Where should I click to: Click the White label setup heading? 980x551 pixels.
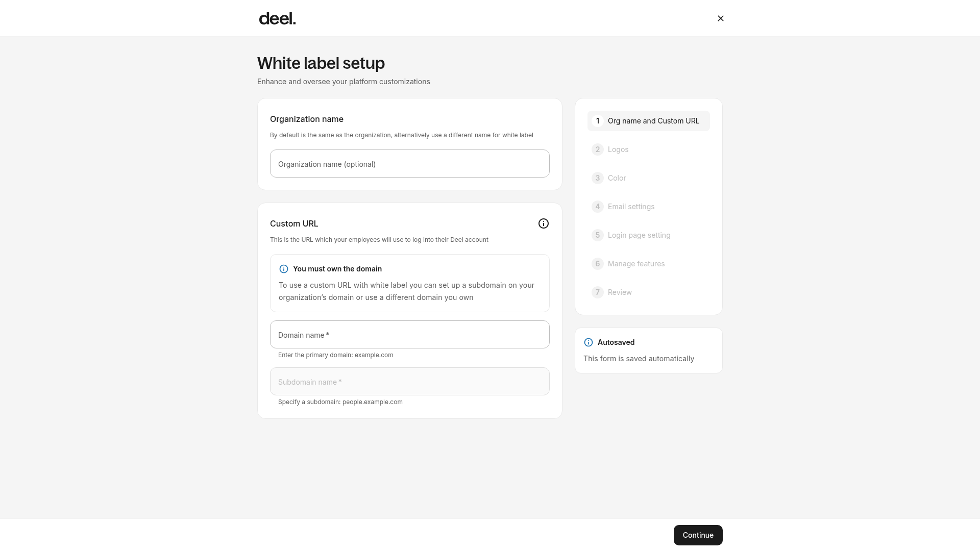[x=321, y=63]
